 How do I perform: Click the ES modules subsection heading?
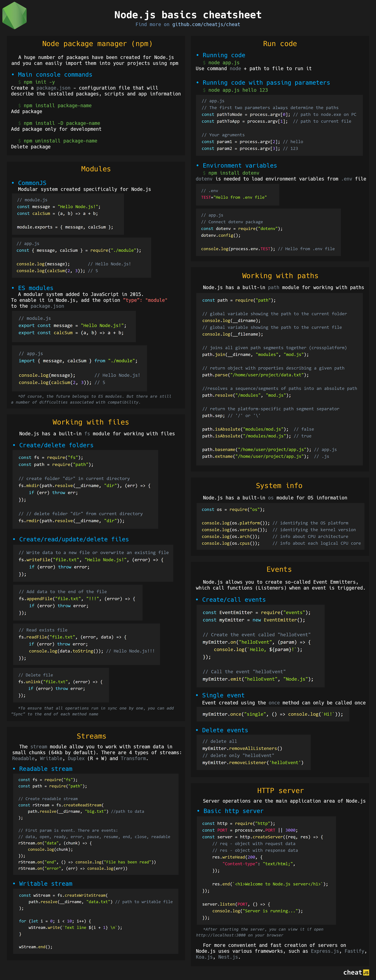pyautogui.click(x=35, y=288)
